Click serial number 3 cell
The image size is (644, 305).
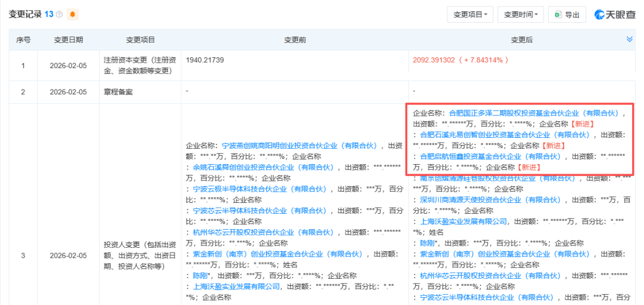(x=23, y=255)
